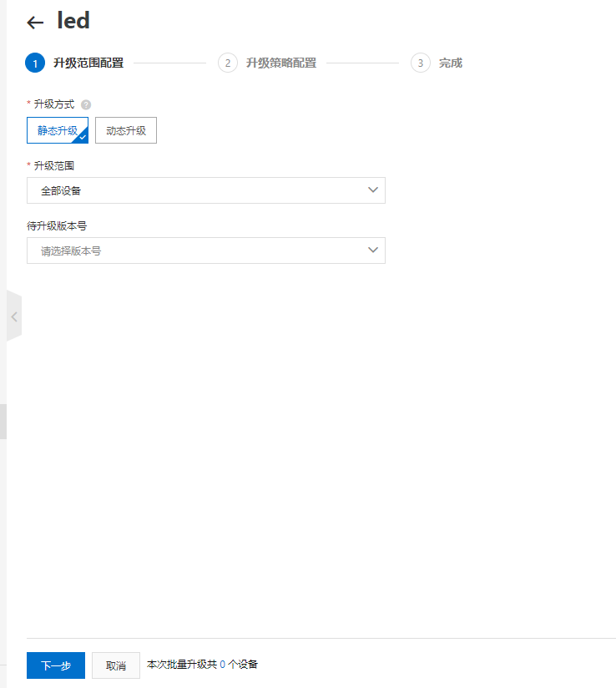Open the 升级范围 全部设备 dropdown
Image resolution: width=616 pixels, height=688 pixels.
(x=206, y=190)
